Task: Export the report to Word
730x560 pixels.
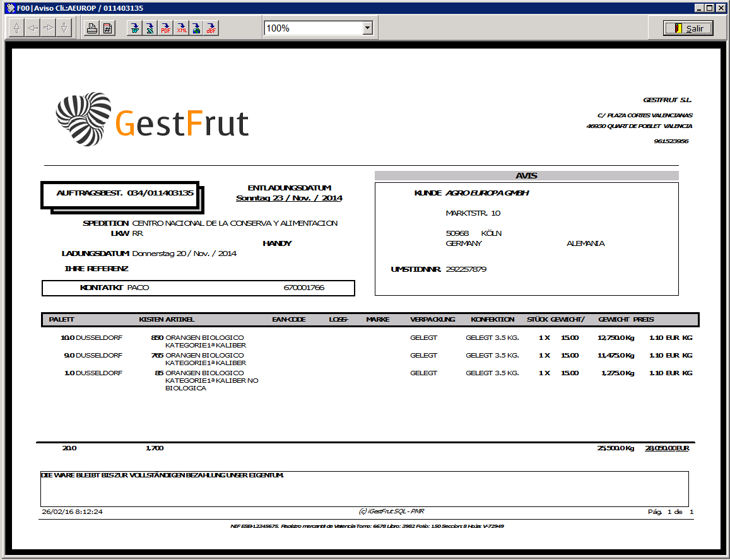Action: pos(134,28)
